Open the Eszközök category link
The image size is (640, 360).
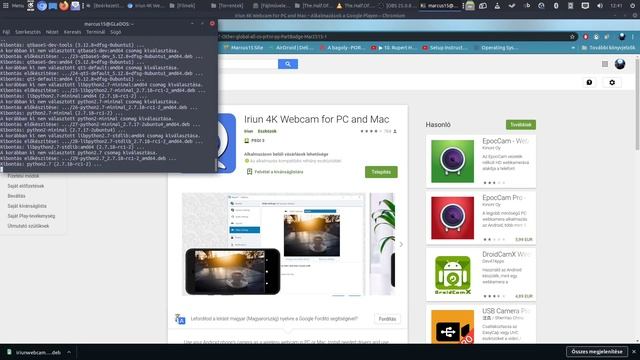point(267,131)
